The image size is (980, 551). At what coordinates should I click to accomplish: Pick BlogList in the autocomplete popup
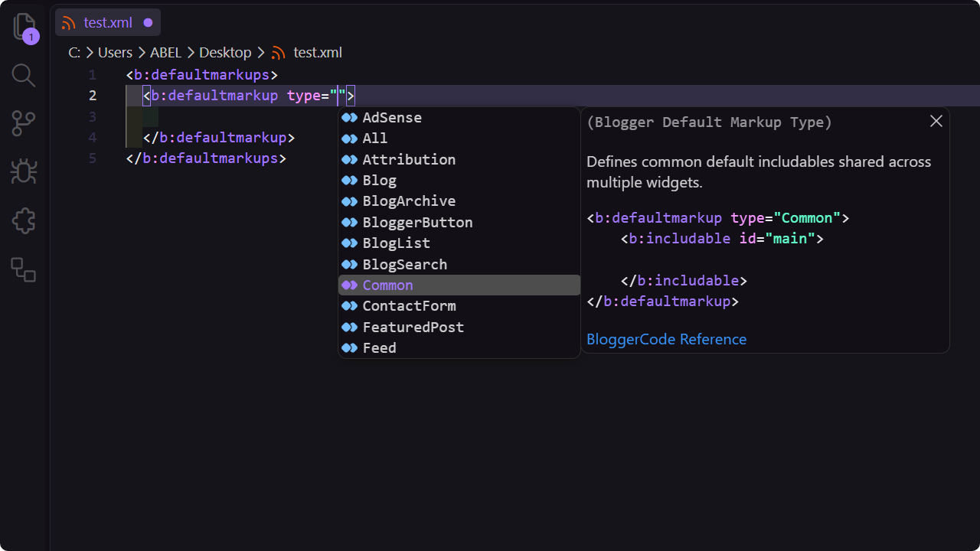pos(459,243)
